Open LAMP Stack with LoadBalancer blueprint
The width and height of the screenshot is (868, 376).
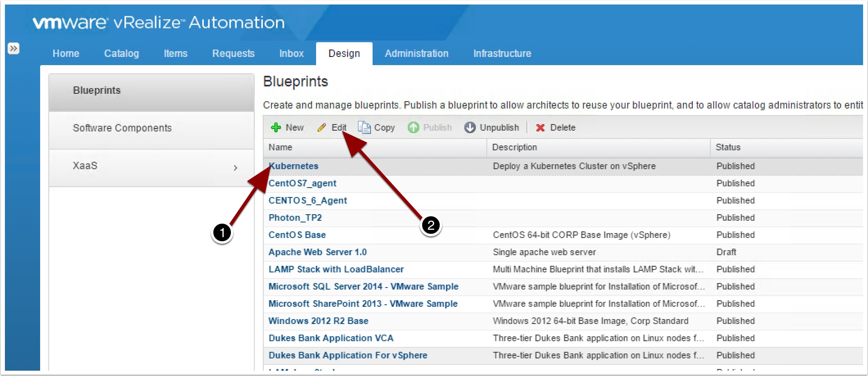(x=336, y=270)
